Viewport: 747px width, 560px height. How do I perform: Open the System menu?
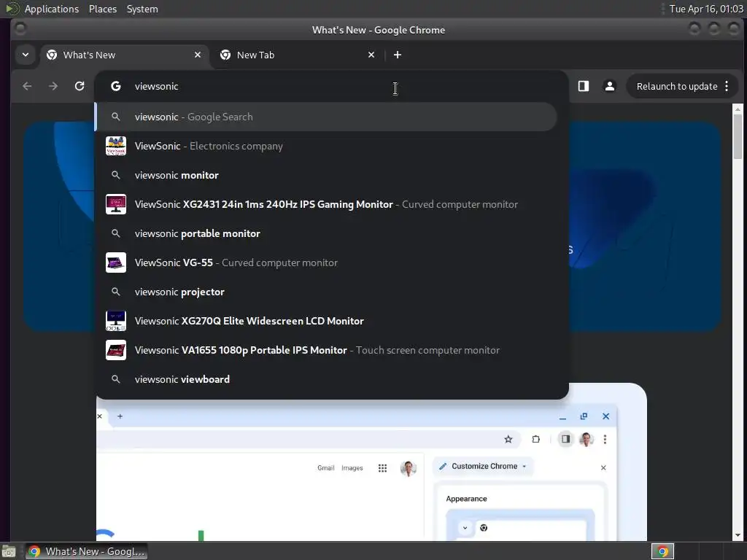142,9
